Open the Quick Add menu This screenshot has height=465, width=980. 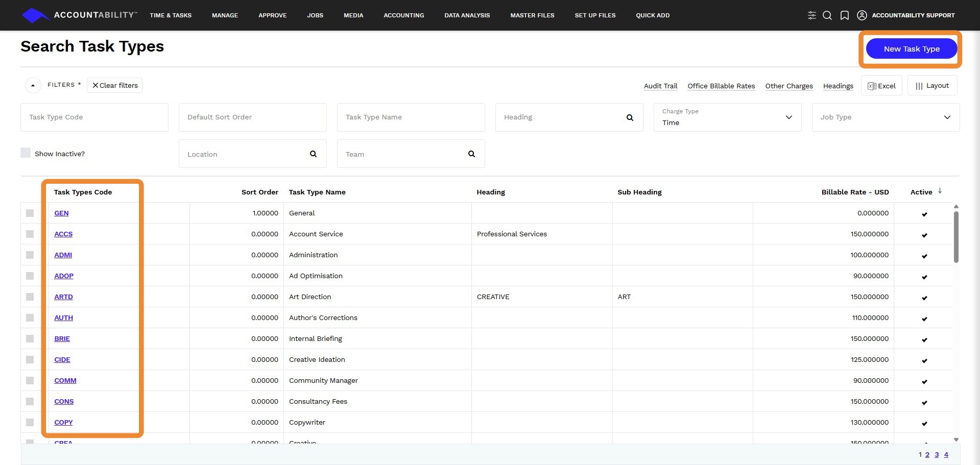click(x=653, y=15)
